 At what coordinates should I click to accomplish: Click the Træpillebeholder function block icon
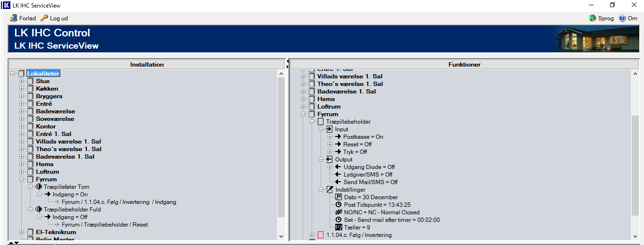[x=321, y=122]
